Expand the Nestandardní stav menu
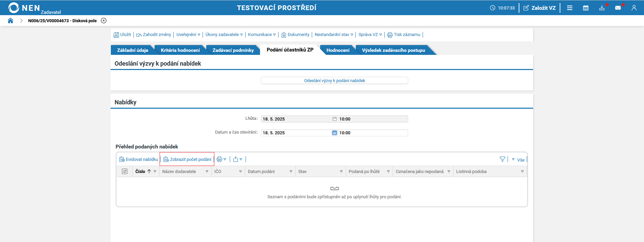644x242 pixels. 334,35
